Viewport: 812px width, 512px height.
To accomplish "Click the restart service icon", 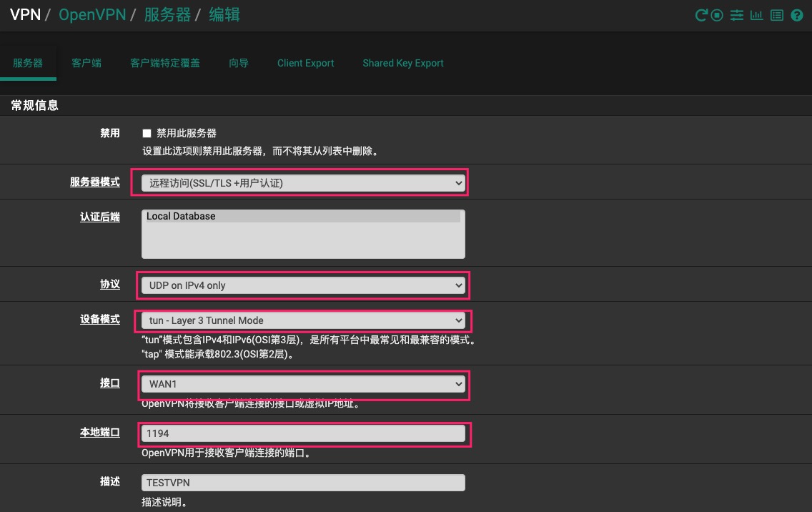I will pyautogui.click(x=700, y=15).
